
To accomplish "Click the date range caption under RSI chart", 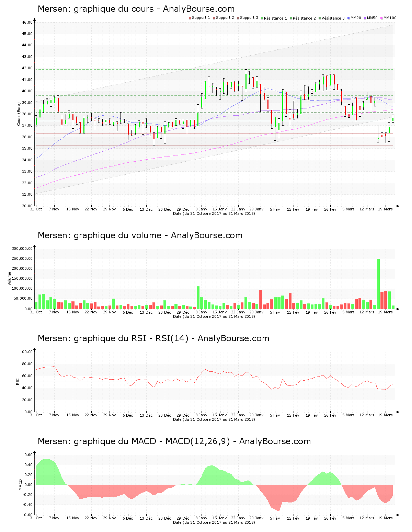I will click(214, 419).
